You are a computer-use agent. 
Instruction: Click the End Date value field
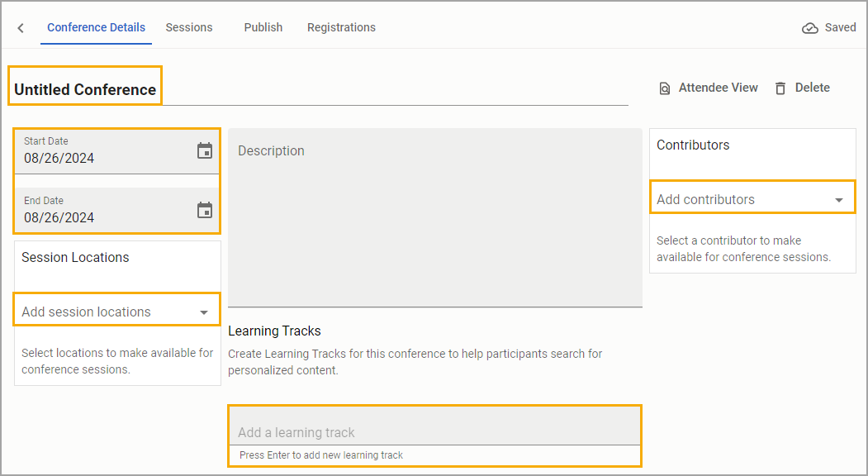(116, 211)
